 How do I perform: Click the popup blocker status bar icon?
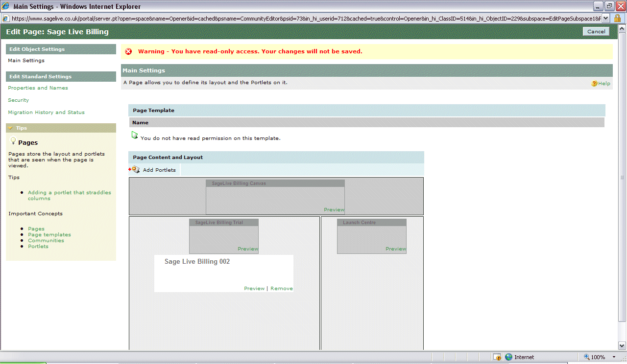click(x=497, y=357)
